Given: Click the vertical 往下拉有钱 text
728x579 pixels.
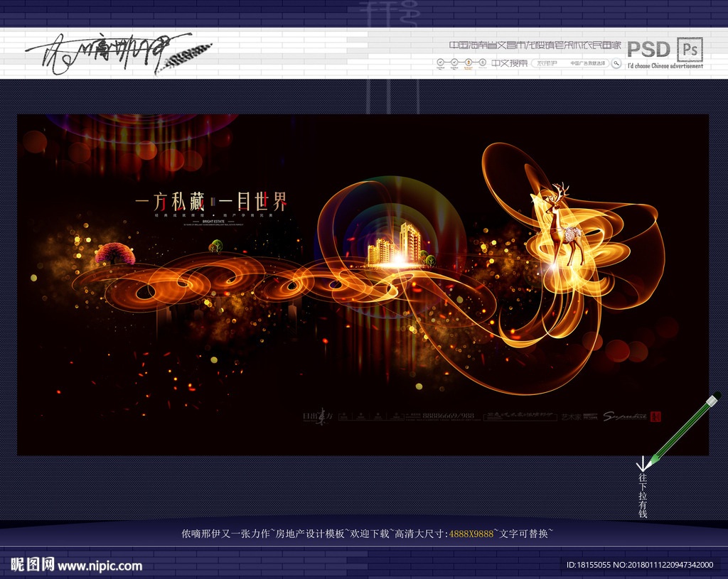Looking at the screenshot, I should (643, 496).
